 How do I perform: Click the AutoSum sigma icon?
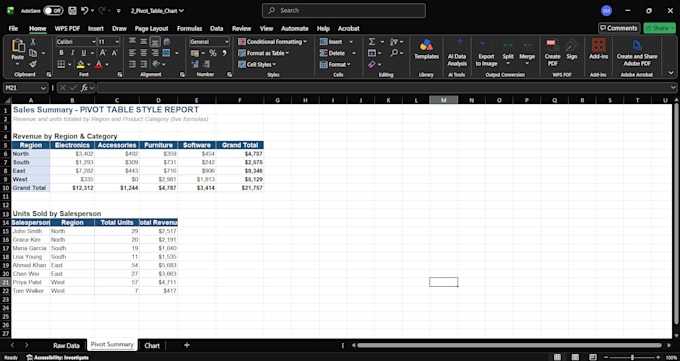coord(372,42)
